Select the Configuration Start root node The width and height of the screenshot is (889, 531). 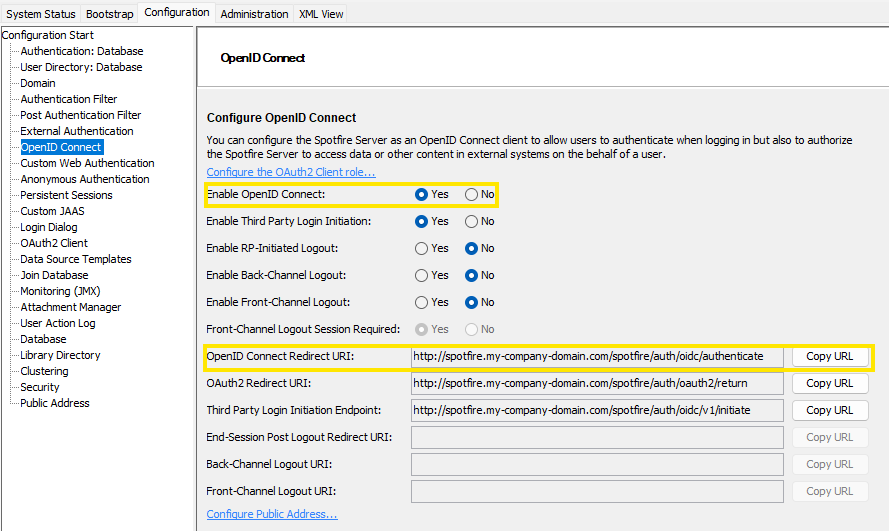[x=48, y=35]
